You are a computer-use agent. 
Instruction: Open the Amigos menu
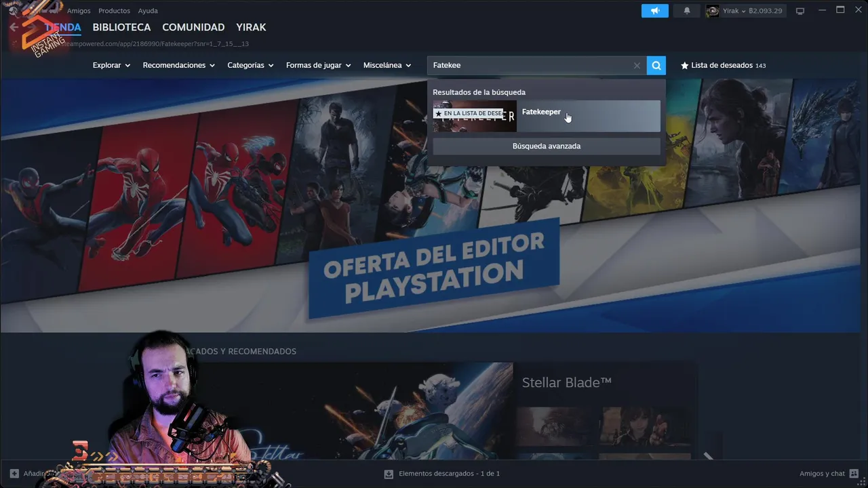pos(79,11)
